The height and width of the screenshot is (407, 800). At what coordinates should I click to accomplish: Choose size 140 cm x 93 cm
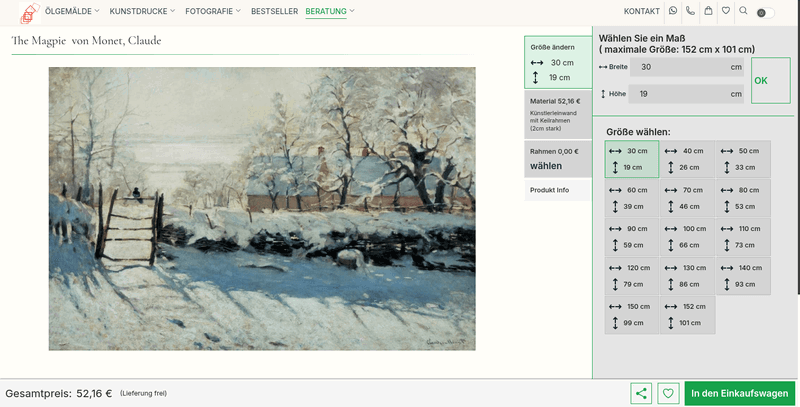[743, 276]
